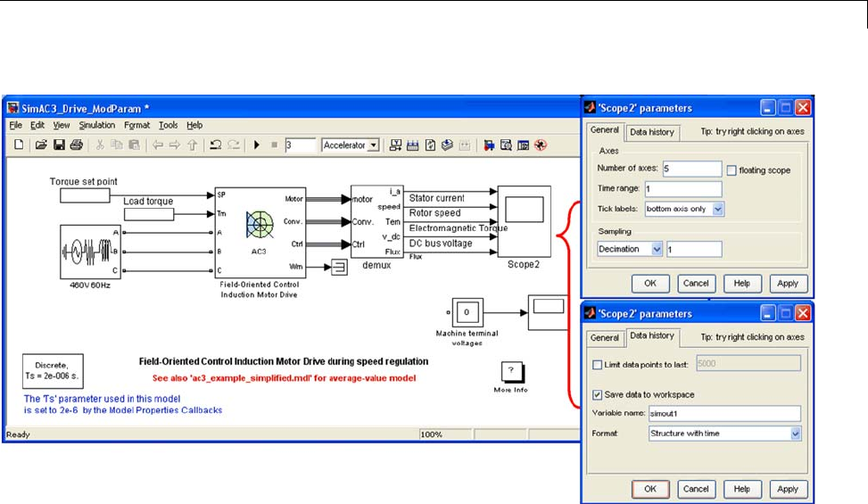Click the Cut scissors toolbar icon
868x504 pixels.
(100, 145)
